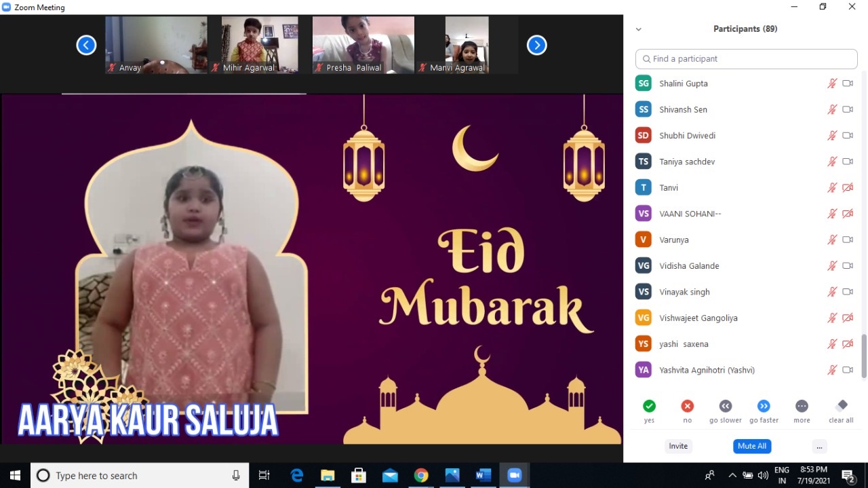The image size is (868, 488).
Task: Click the orange V avatar of Varunya
Action: (x=644, y=240)
